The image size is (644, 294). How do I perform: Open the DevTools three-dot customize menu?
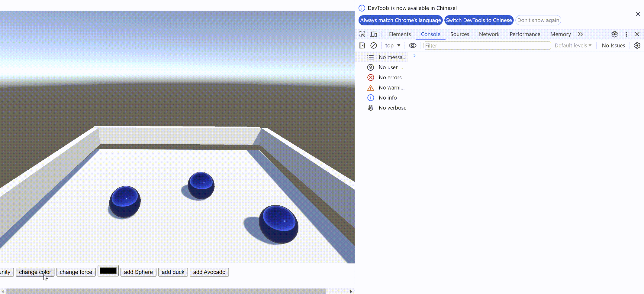point(626,34)
